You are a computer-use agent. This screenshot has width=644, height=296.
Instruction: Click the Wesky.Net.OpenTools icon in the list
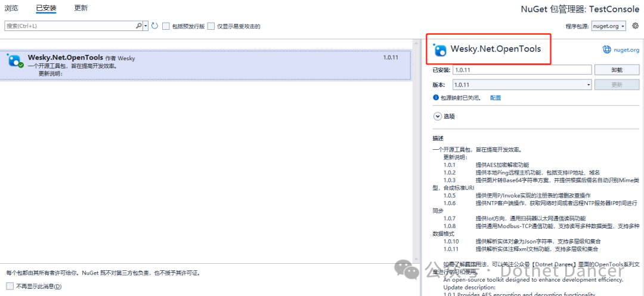tap(15, 61)
